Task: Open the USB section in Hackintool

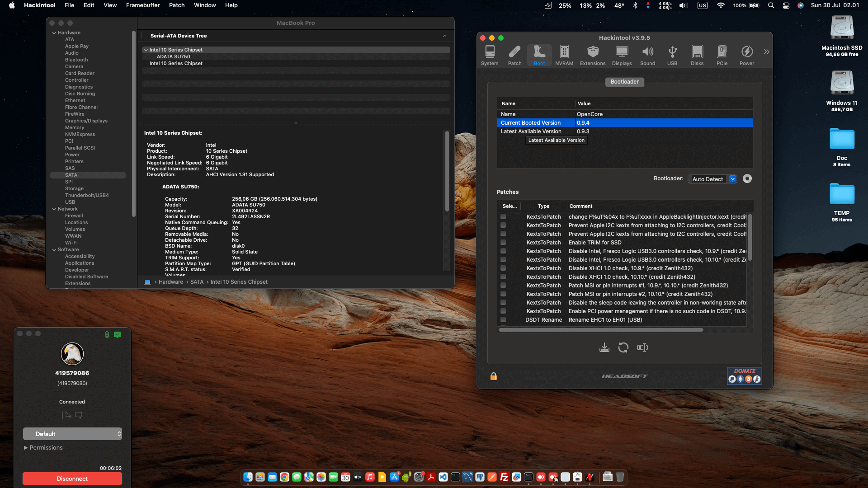Action: [672, 56]
